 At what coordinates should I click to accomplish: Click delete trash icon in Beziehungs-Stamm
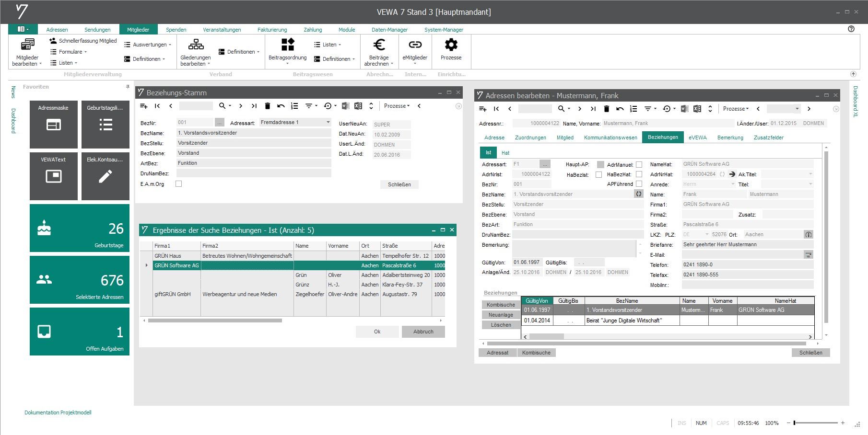(x=268, y=106)
